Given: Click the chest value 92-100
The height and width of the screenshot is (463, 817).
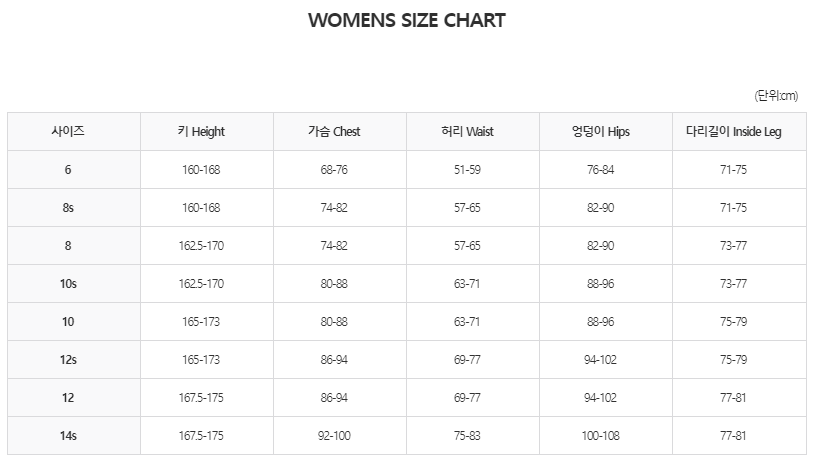Looking at the screenshot, I should tap(334, 436).
